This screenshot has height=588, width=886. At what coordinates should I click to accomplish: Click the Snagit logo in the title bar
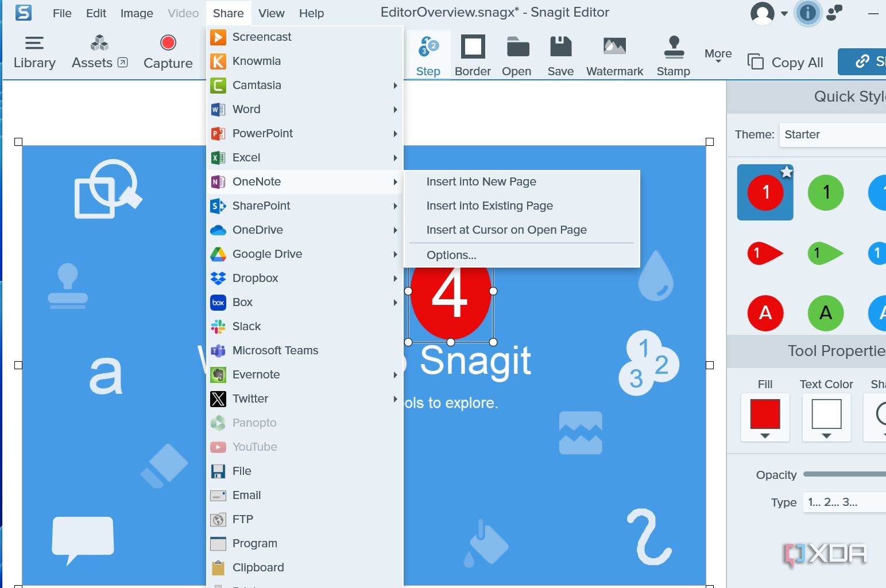pos(23,11)
